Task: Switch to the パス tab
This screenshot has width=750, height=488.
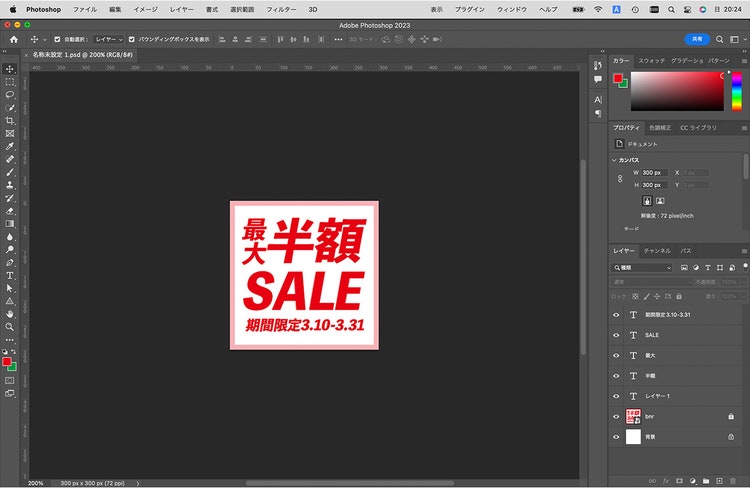Action: pos(686,251)
